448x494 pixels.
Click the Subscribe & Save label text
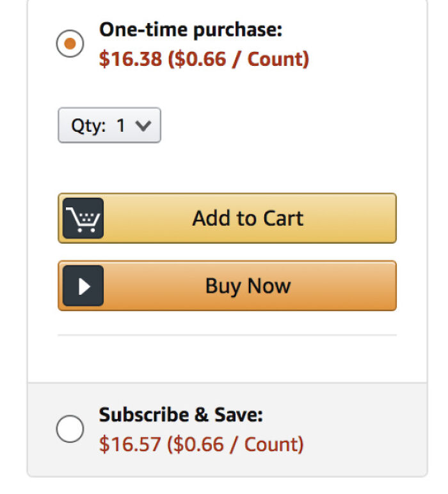180,415
